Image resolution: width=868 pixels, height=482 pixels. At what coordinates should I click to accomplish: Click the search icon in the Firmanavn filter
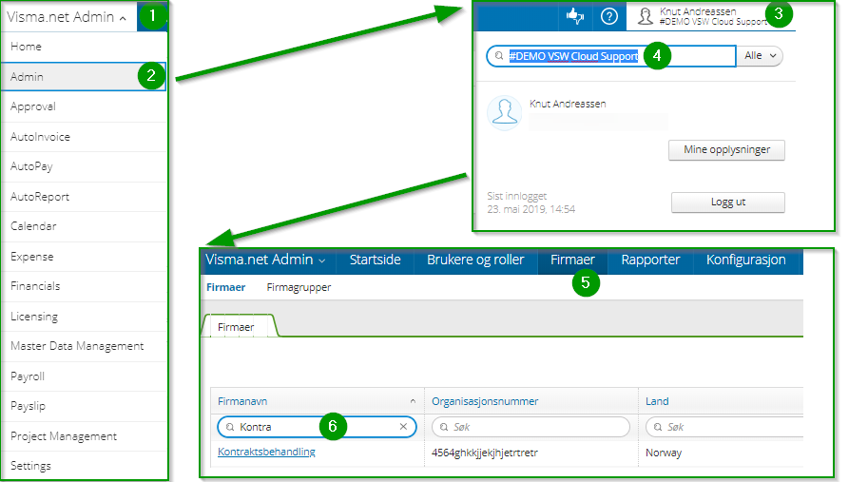[230, 427]
